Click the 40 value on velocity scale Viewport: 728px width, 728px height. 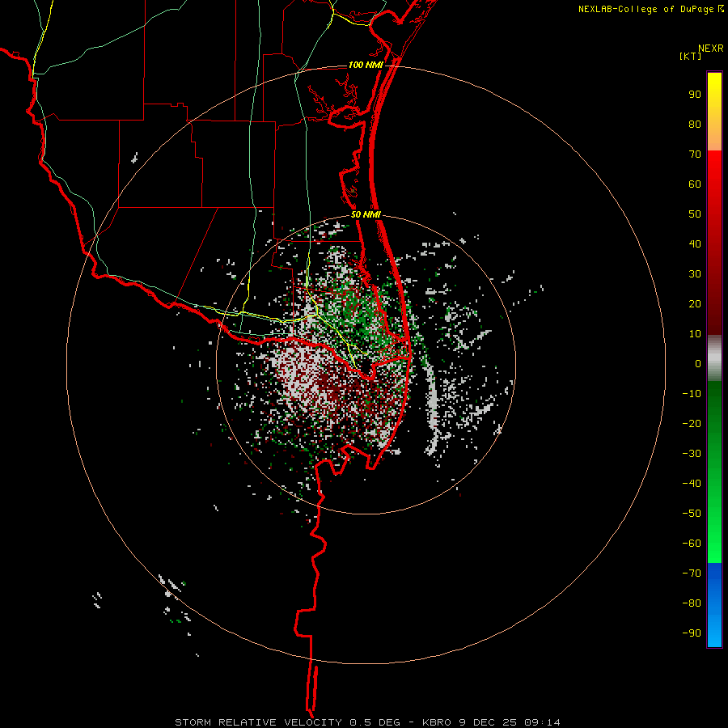pyautogui.click(x=695, y=243)
